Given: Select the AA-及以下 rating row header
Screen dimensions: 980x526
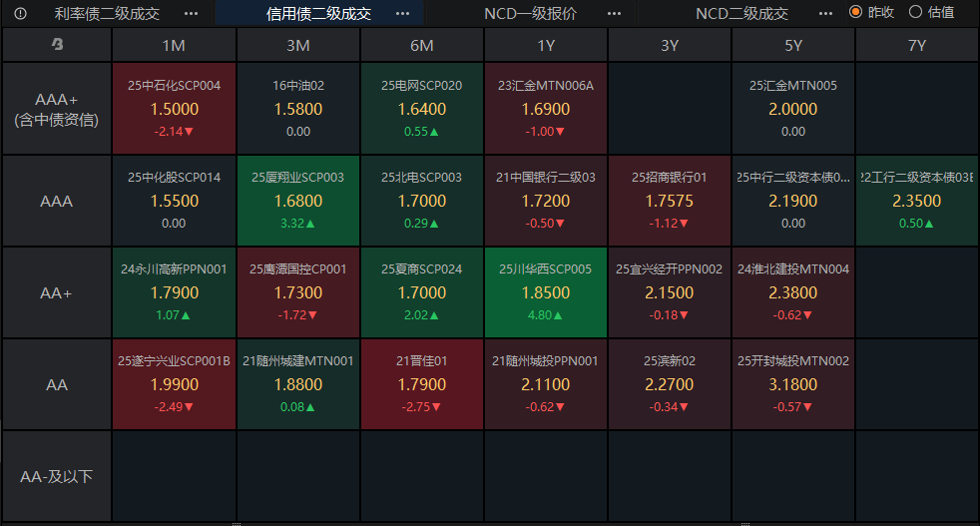Looking at the screenshot, I should point(57,476).
